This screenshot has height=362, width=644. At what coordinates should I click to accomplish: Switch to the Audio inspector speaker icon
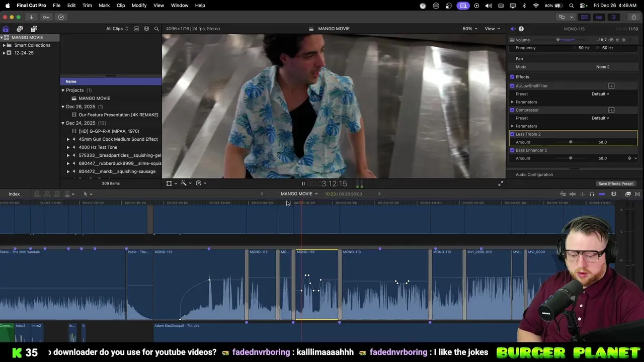pyautogui.click(x=512, y=29)
